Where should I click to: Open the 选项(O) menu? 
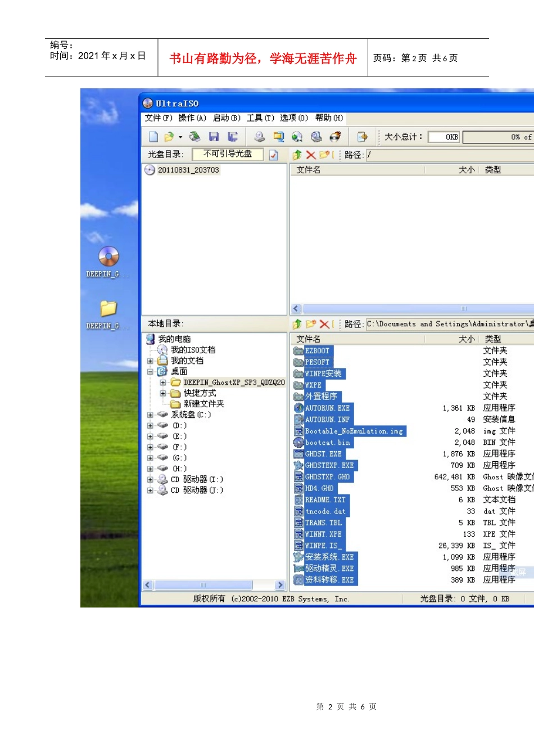[x=294, y=118]
